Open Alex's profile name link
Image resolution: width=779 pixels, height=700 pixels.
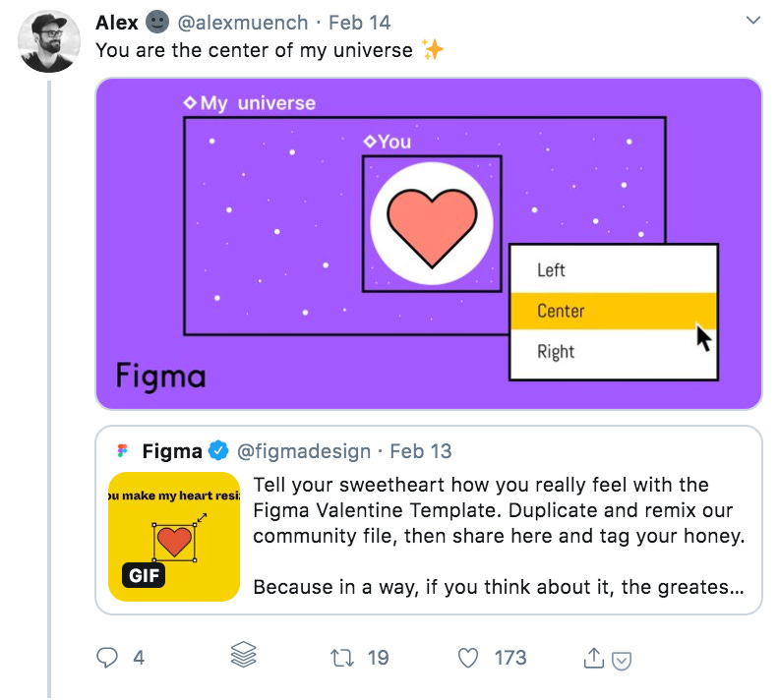point(117,22)
